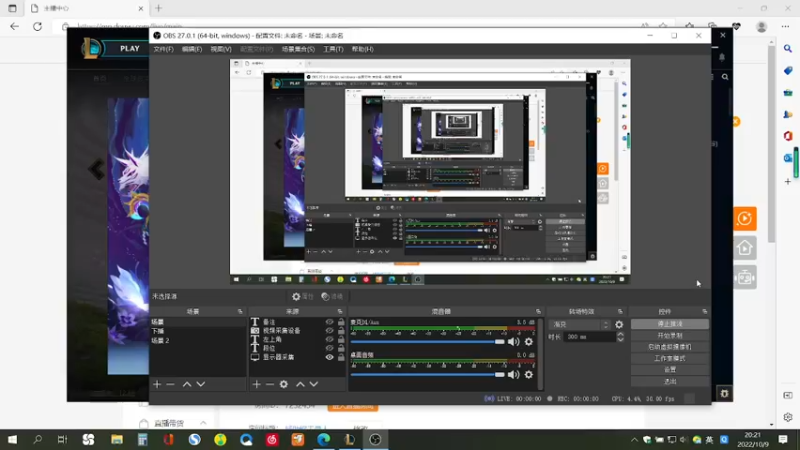Pop out the 场景 dock panel

pyautogui.click(x=240, y=311)
